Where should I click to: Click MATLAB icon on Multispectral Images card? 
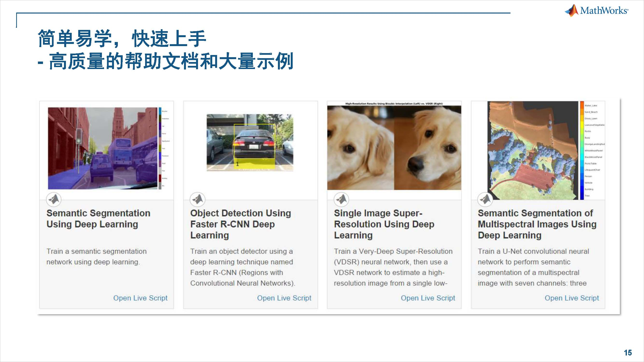(x=485, y=199)
